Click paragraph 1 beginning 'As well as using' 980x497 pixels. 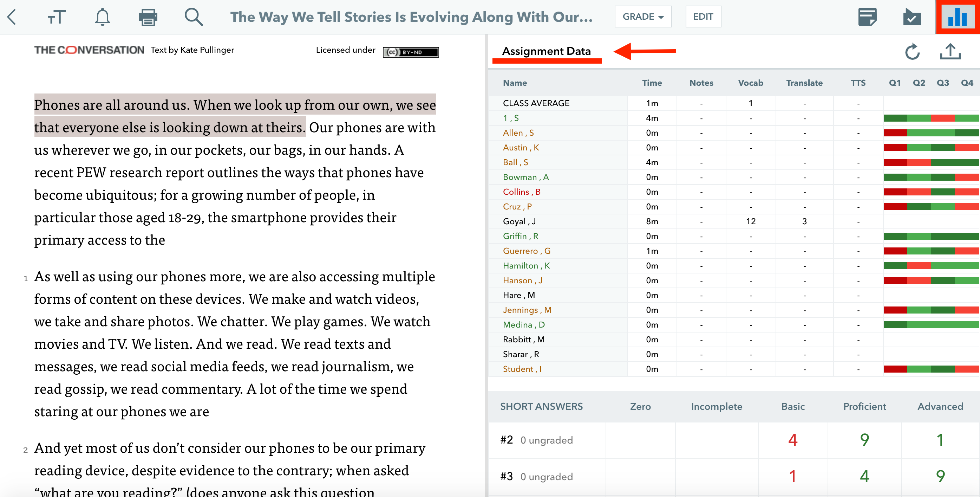pos(234,344)
